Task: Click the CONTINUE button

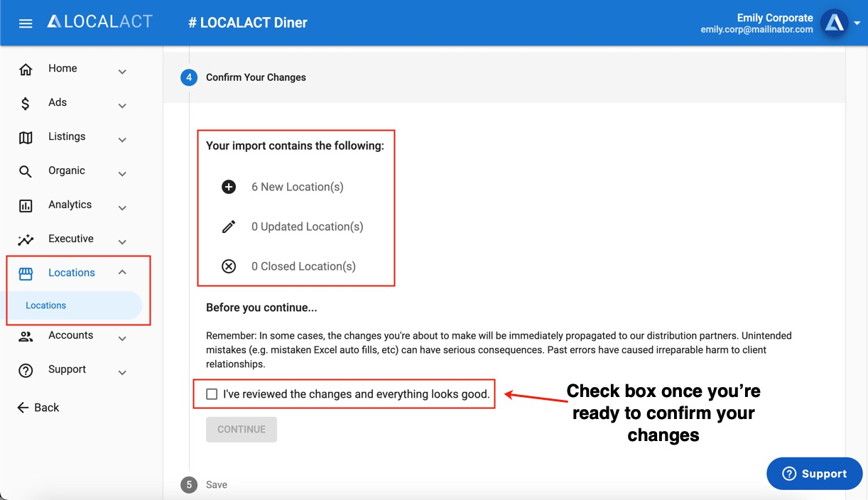Action: (x=242, y=430)
